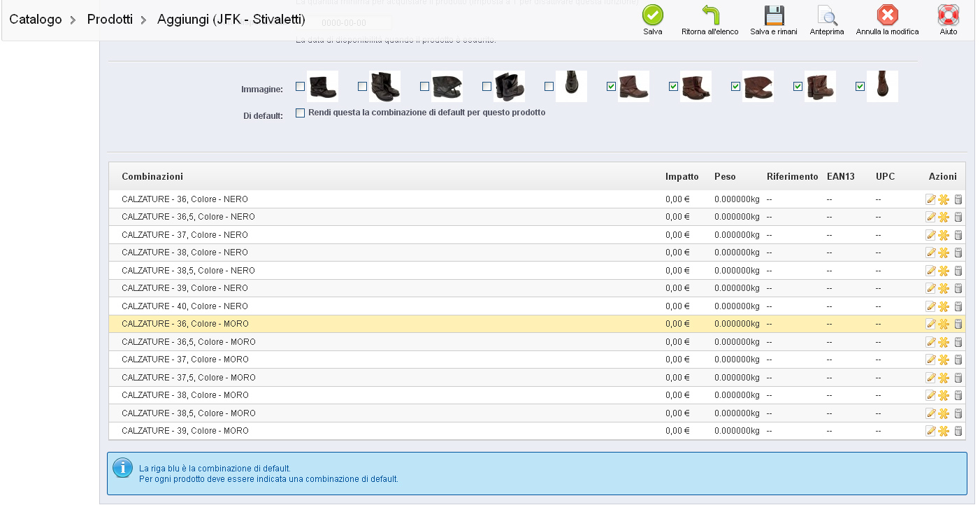Delete the 39 NERO combination
Viewport: 980px width, 505px height.
(958, 288)
